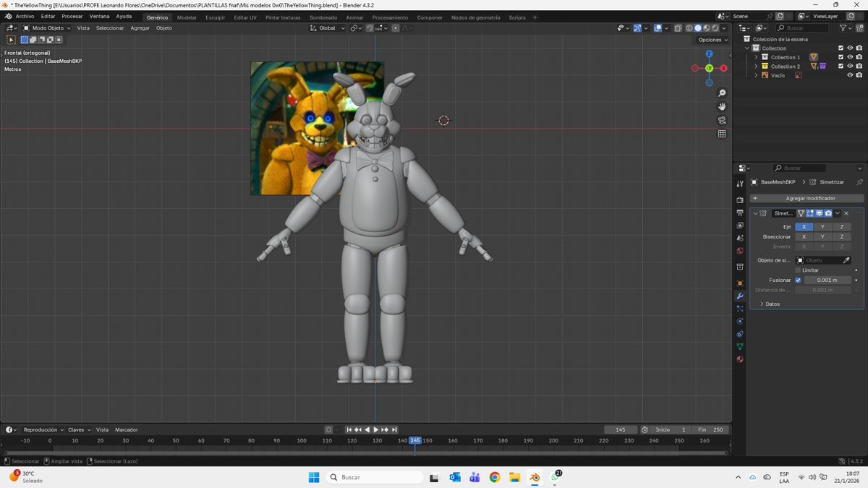
Task: Open outliner filter dropdown
Action: point(846,28)
